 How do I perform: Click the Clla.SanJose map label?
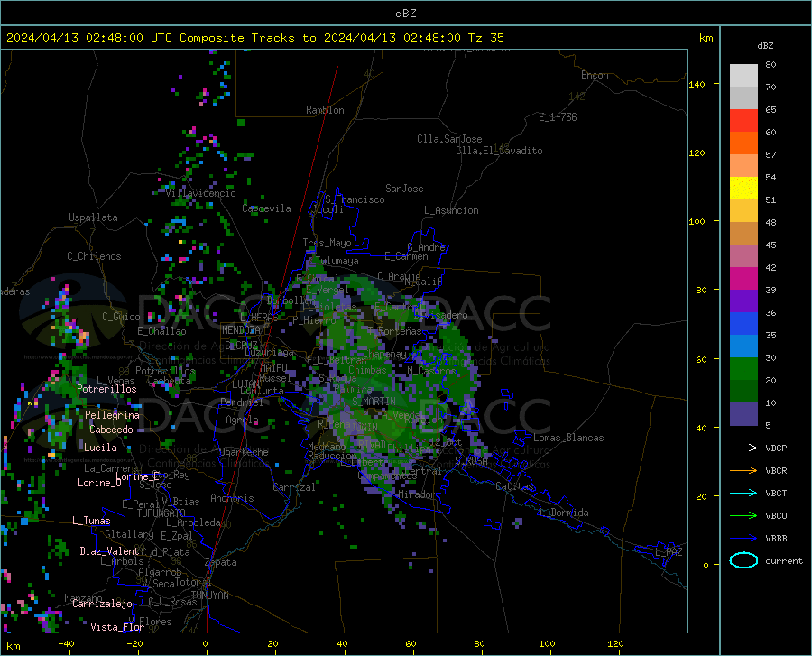pyautogui.click(x=449, y=139)
